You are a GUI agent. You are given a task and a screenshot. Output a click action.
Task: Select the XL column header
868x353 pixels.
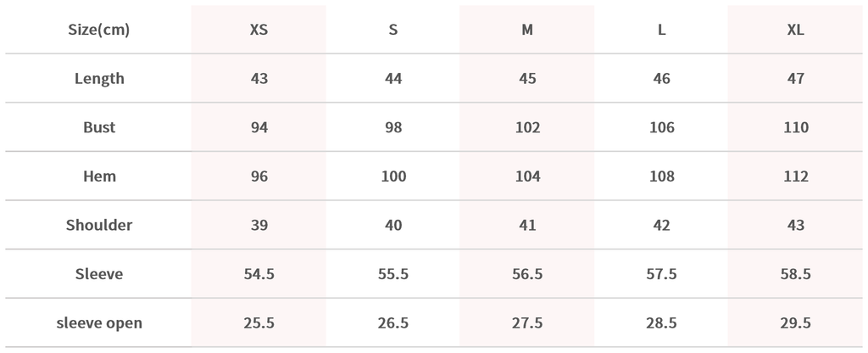[796, 30]
